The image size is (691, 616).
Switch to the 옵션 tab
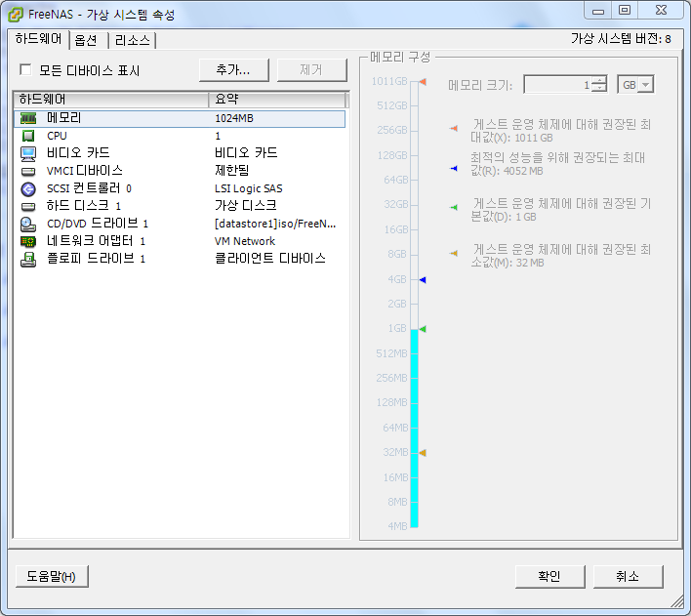(x=86, y=41)
